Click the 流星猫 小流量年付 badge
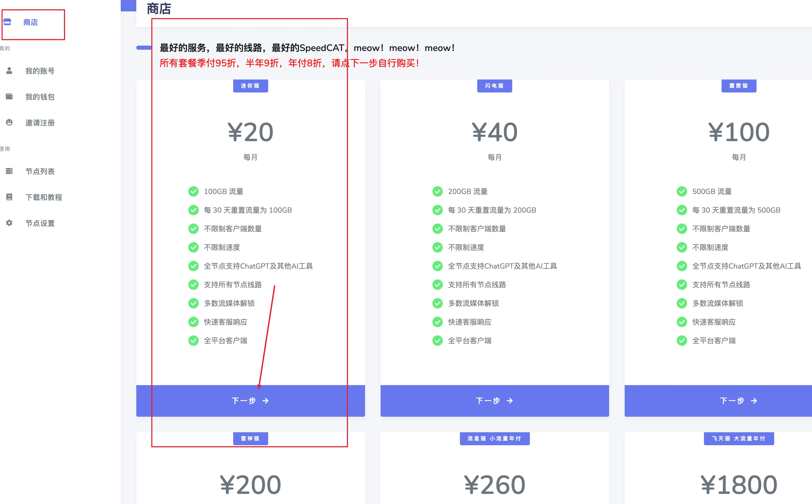The image size is (812, 504). (x=495, y=439)
